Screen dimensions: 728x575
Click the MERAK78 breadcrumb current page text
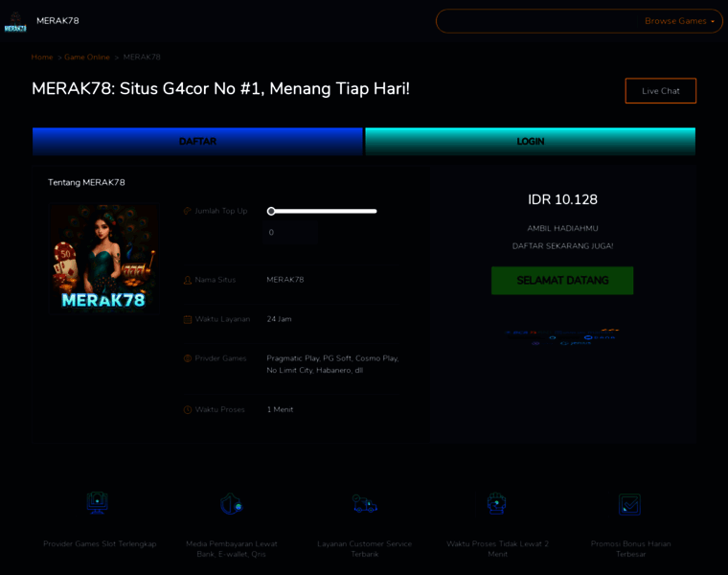[x=142, y=57]
